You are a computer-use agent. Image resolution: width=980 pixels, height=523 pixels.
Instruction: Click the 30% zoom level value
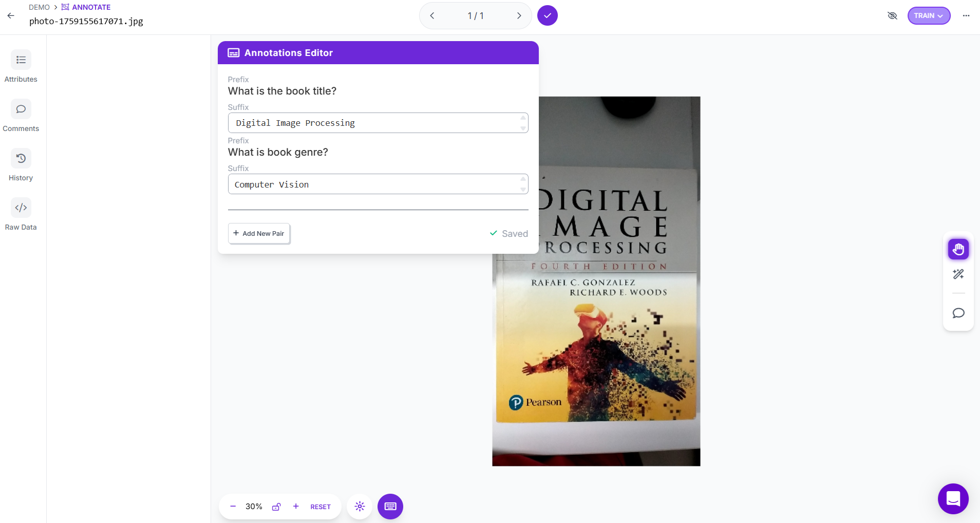point(254,507)
